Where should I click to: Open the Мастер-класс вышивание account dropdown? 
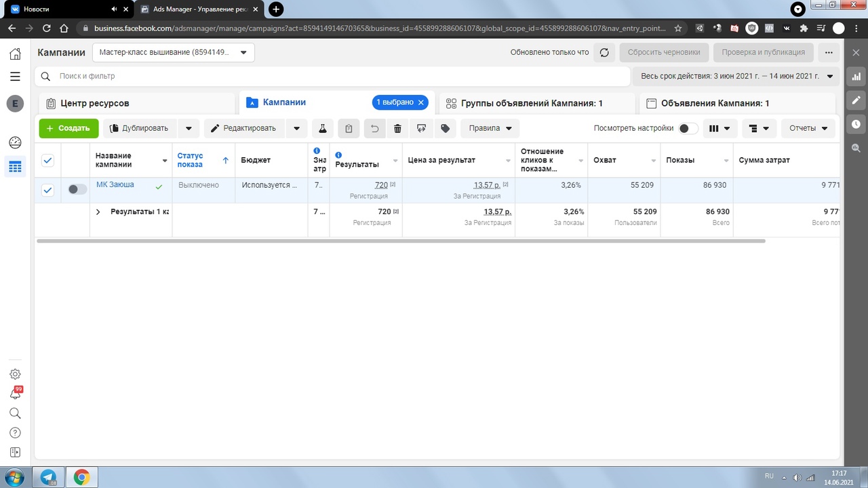tap(173, 52)
